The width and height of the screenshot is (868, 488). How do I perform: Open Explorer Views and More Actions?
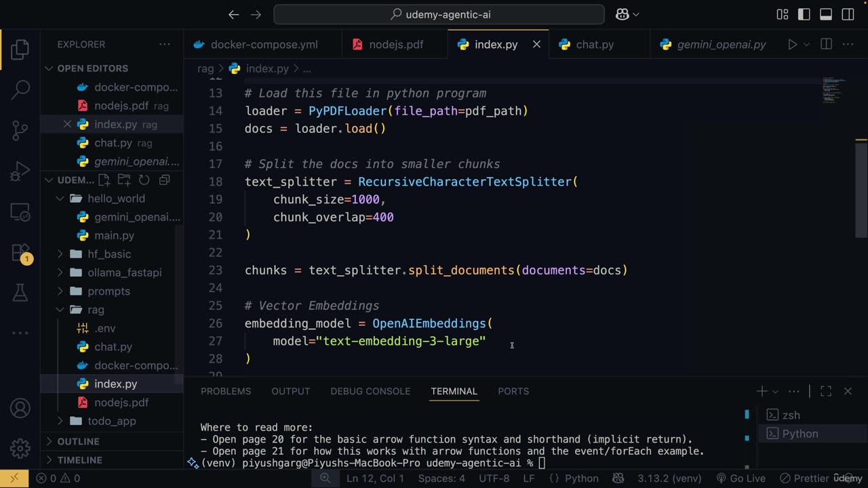point(165,44)
